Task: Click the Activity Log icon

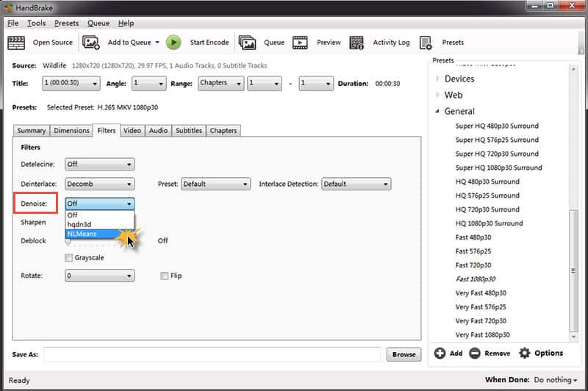Action: coord(356,43)
